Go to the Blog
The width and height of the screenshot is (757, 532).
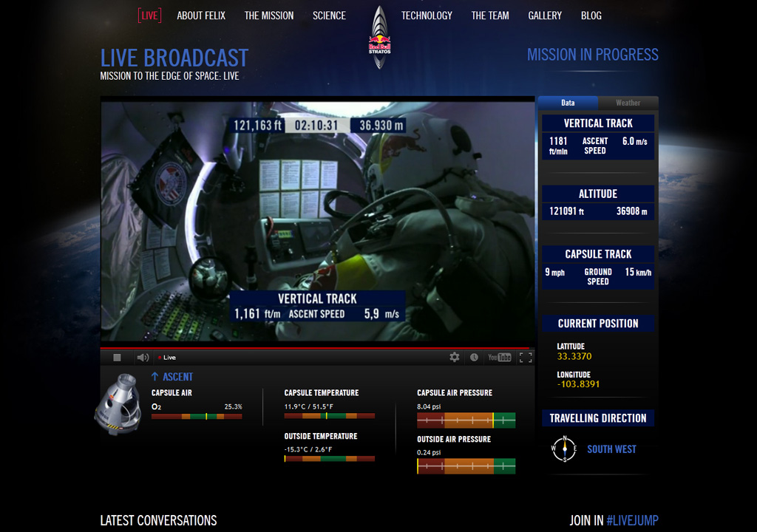click(x=591, y=16)
